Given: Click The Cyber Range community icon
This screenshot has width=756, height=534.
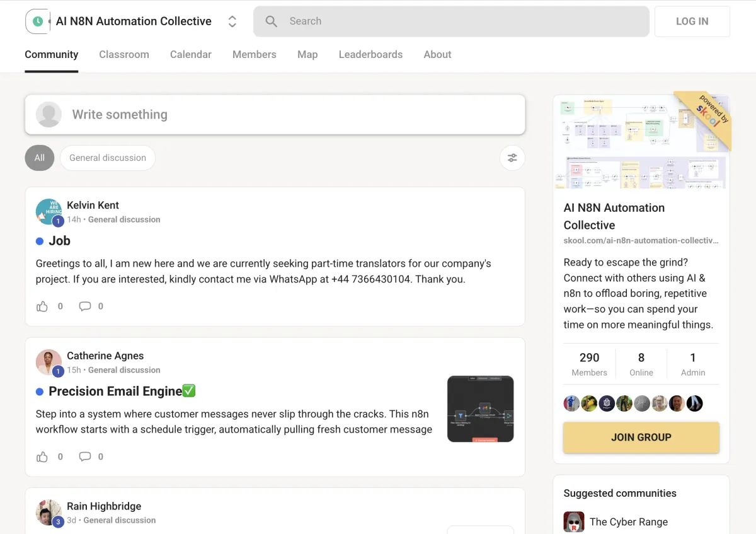Looking at the screenshot, I should (574, 522).
